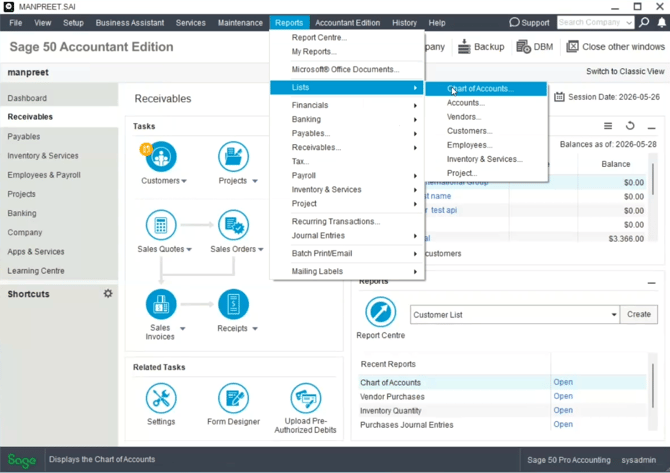Open the Sales Invoices icon
Image resolution: width=670 pixels, height=473 pixels.
click(161, 304)
